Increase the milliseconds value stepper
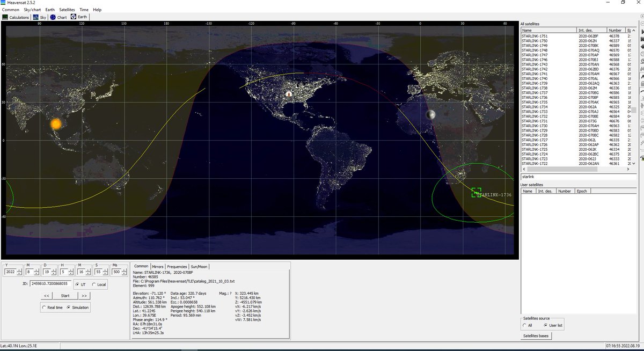Viewport: 644px width, 351px height. click(124, 270)
